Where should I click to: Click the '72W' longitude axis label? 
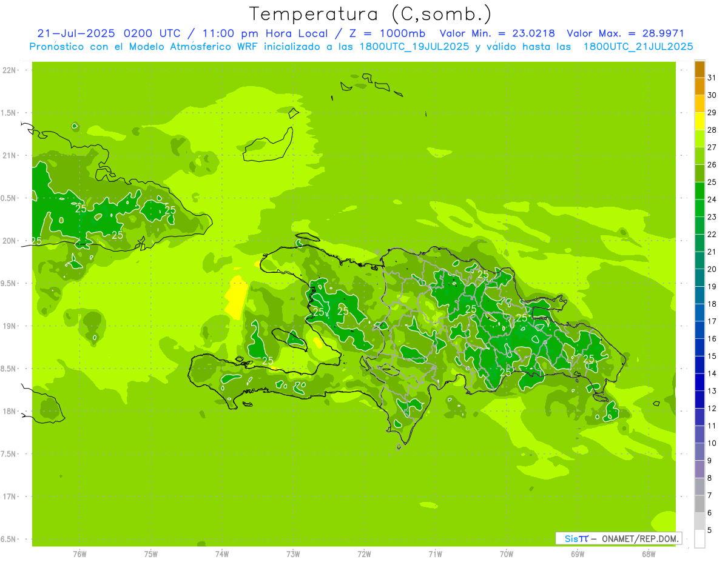coord(364,554)
